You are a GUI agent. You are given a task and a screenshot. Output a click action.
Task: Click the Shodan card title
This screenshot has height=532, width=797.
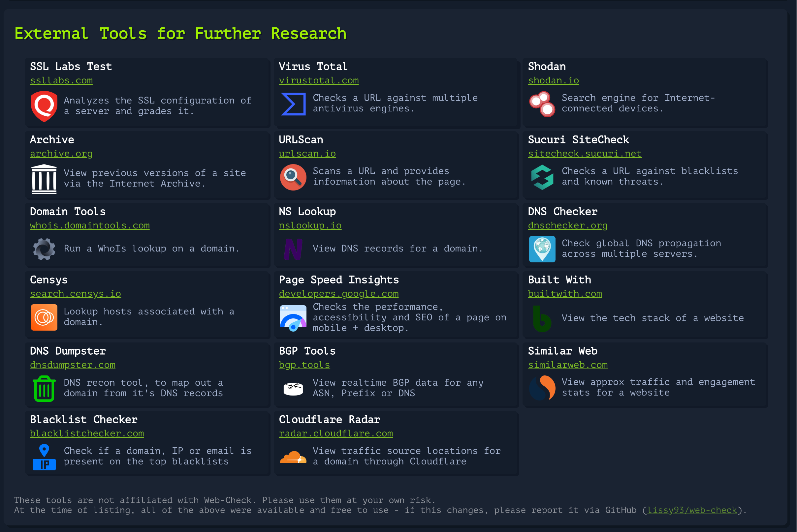pos(547,67)
